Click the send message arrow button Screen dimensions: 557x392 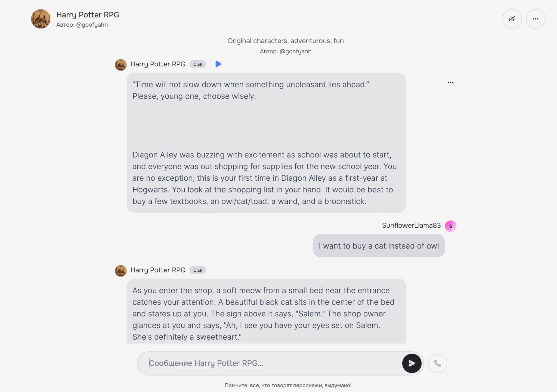pyautogui.click(x=411, y=363)
